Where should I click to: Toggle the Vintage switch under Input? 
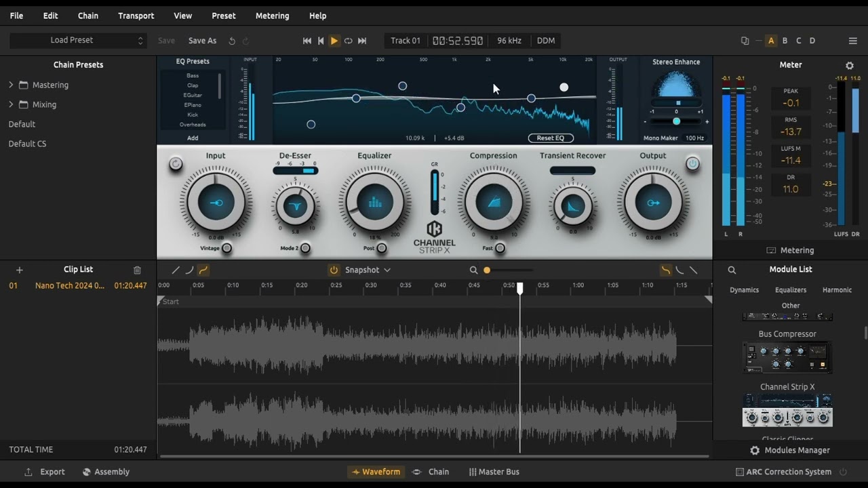[226, 248]
